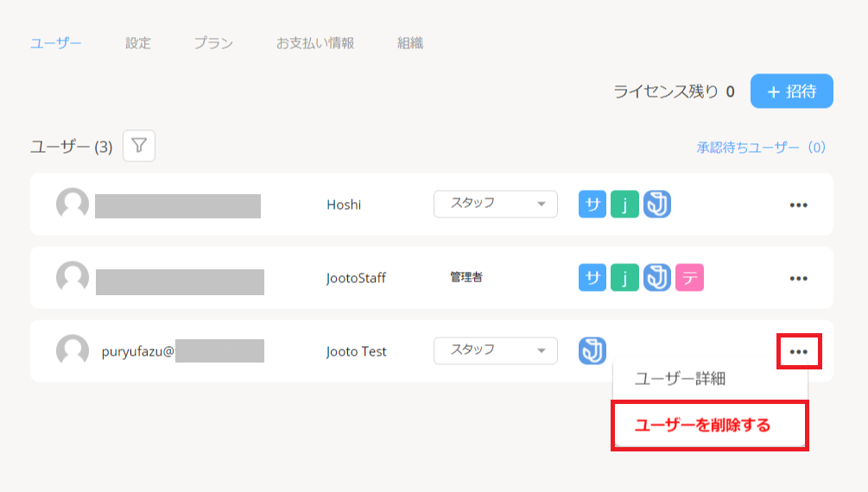868x492 pixels.
Task: Open the スタッフ role dropdown for Hoshi
Action: pos(496,205)
